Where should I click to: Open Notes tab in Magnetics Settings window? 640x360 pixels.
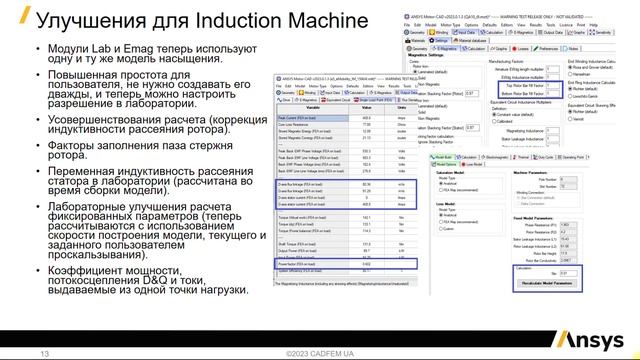click(x=571, y=49)
